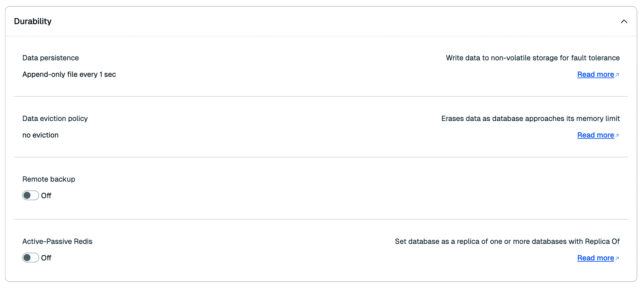This screenshot has height=289, width=644.
Task: Open Read more link for Active-Passive Redis
Action: pyautogui.click(x=595, y=258)
